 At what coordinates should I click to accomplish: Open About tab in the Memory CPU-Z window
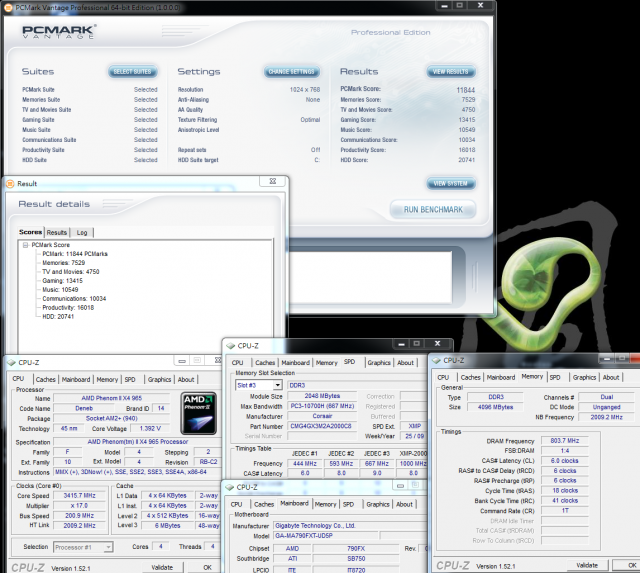click(611, 378)
